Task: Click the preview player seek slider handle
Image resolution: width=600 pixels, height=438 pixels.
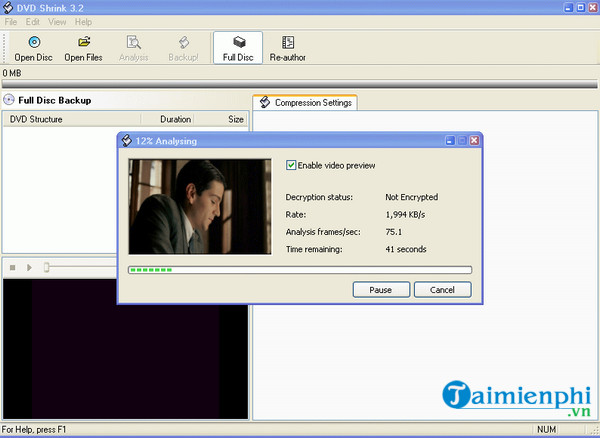Action: click(x=46, y=267)
